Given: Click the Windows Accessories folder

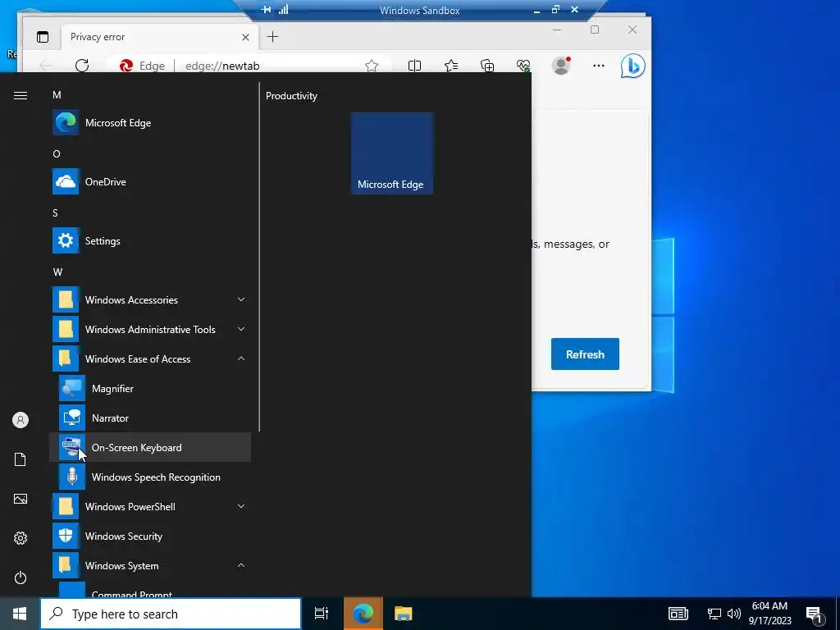Looking at the screenshot, I should coord(151,300).
